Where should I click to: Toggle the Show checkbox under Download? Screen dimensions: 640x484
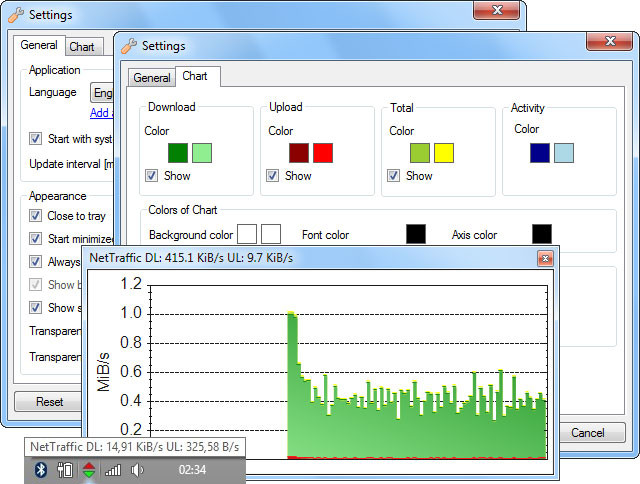pyautogui.click(x=152, y=176)
